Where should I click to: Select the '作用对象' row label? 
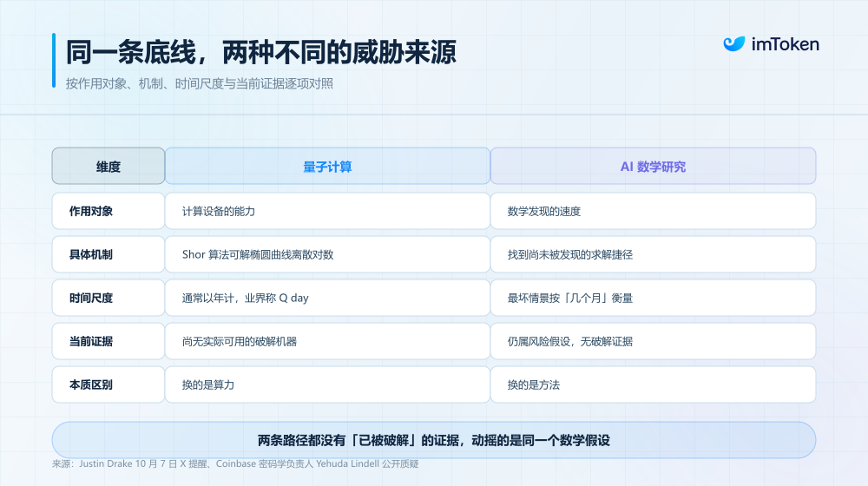click(108, 211)
